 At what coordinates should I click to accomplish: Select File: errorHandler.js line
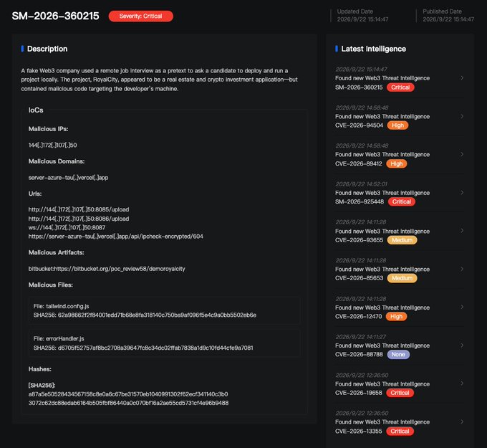click(59, 338)
